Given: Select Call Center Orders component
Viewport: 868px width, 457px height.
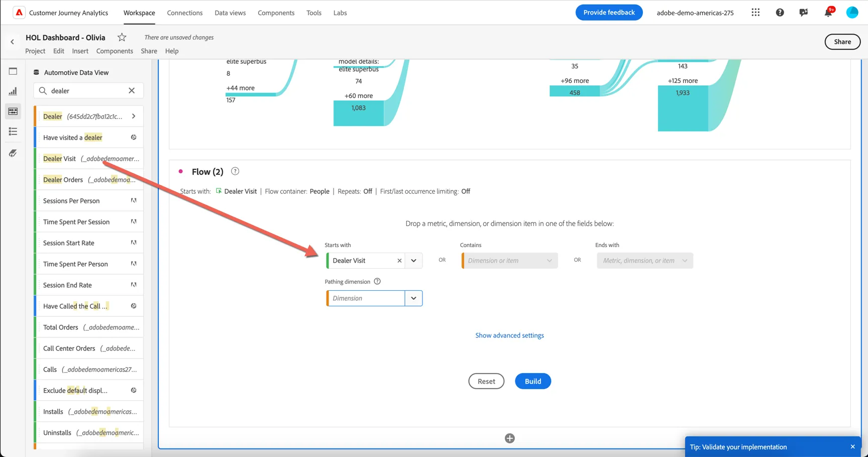Looking at the screenshot, I should pyautogui.click(x=89, y=348).
